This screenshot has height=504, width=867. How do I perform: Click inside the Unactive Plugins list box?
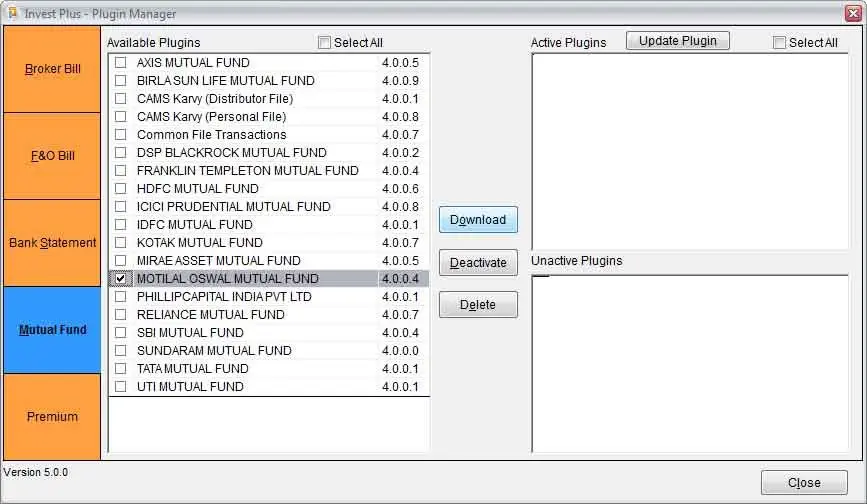690,364
